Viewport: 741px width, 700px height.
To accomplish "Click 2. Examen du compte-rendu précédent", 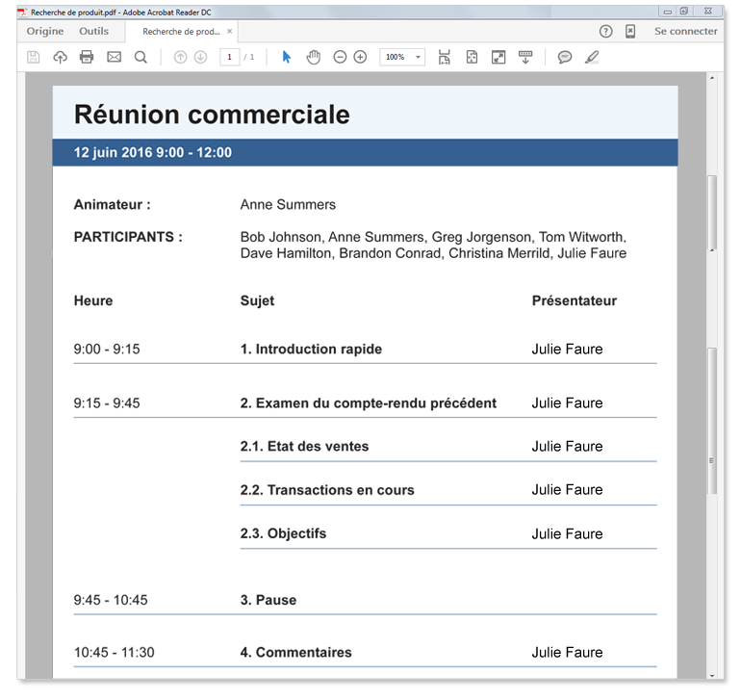I will click(369, 403).
